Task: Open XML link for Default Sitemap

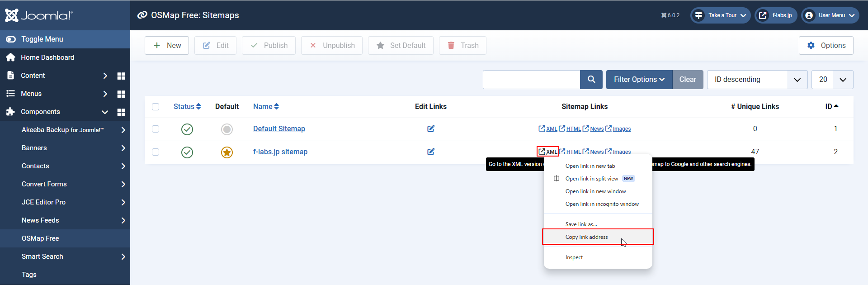Action: click(x=548, y=129)
